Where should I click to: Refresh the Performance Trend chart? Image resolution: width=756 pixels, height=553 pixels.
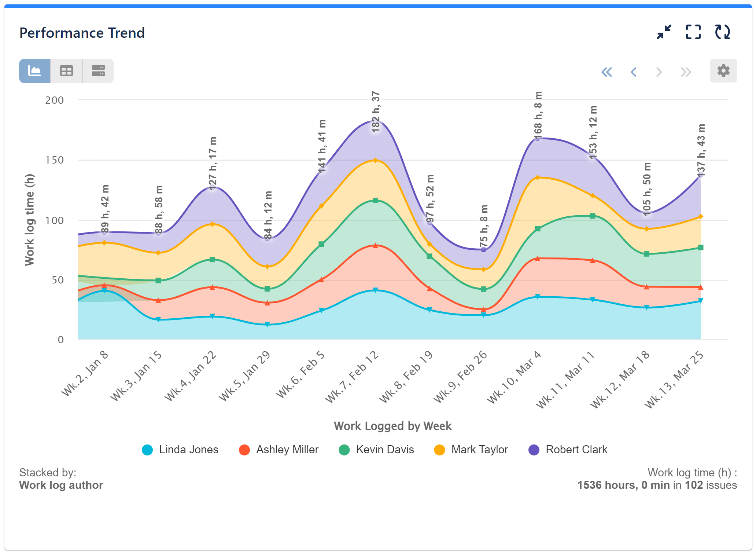click(x=723, y=33)
